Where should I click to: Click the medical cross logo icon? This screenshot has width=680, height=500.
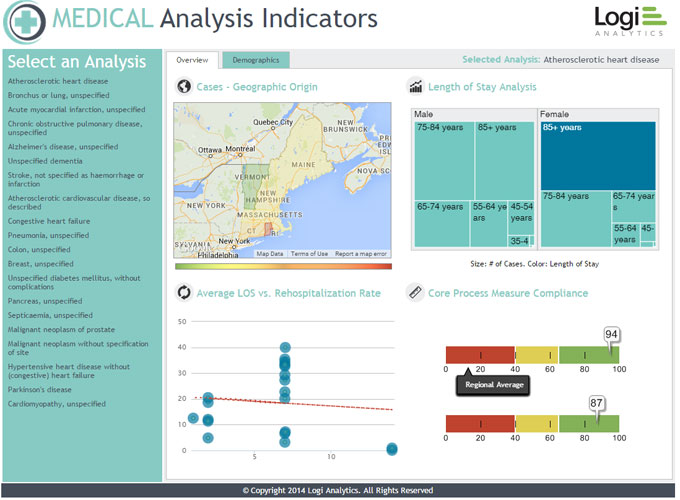coord(25,22)
